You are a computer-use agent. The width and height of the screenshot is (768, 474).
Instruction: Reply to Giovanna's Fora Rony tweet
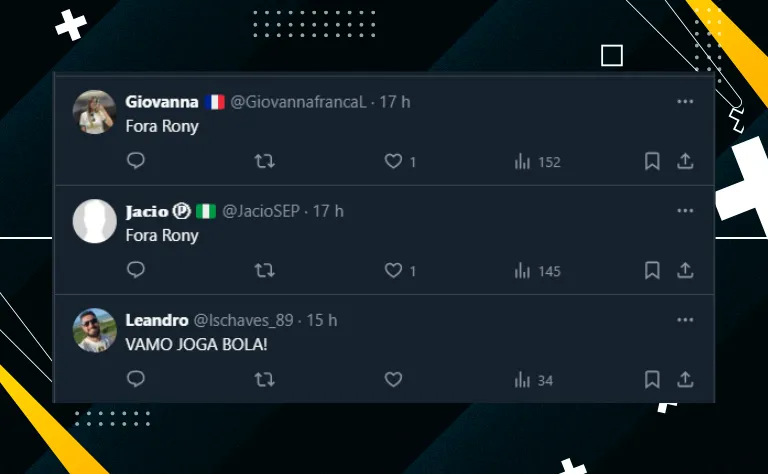(136, 161)
